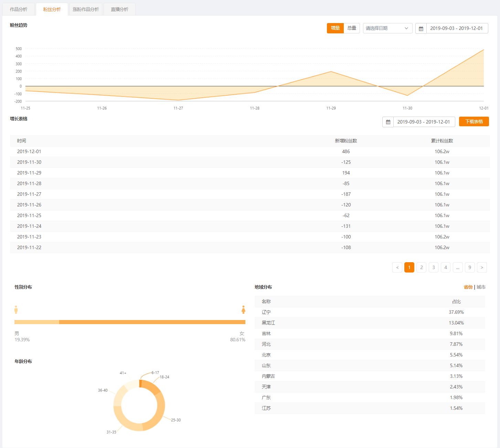Show region distribution by 城市

click(481, 287)
